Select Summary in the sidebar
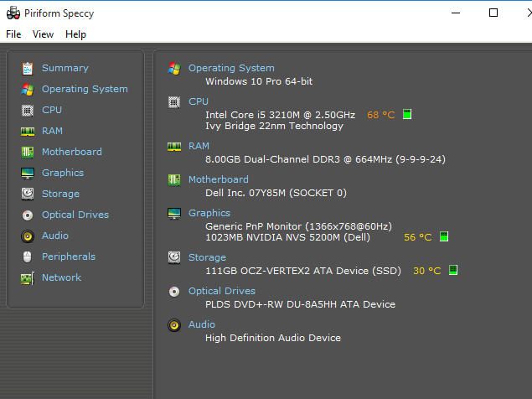This screenshot has height=399, width=532. point(65,68)
